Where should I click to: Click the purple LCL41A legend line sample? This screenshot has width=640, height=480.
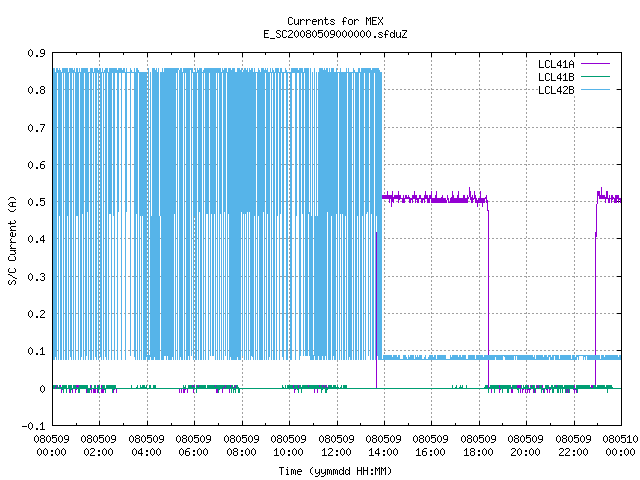point(595,64)
